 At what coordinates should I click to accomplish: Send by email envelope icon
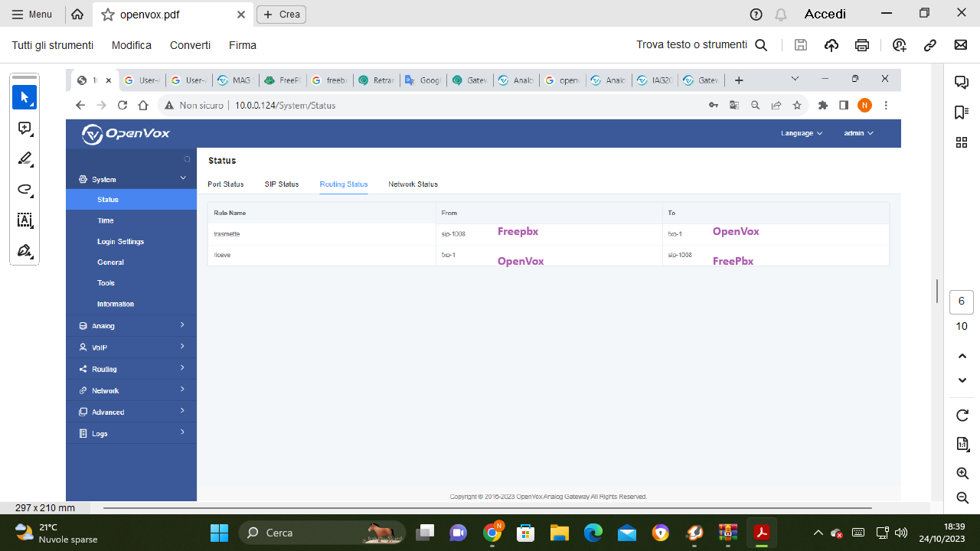point(961,45)
